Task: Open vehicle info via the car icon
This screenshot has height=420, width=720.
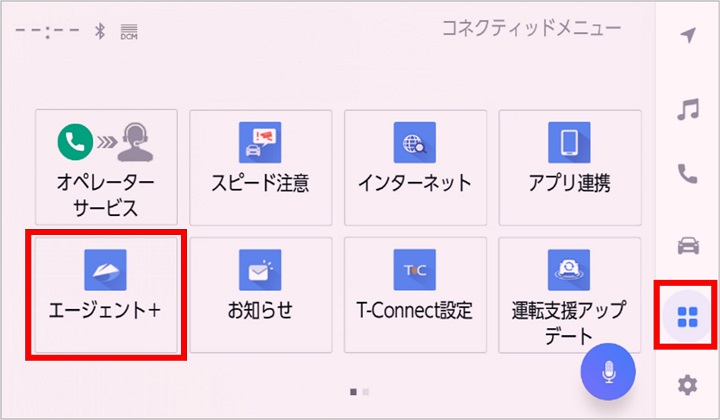Action: pos(687,244)
